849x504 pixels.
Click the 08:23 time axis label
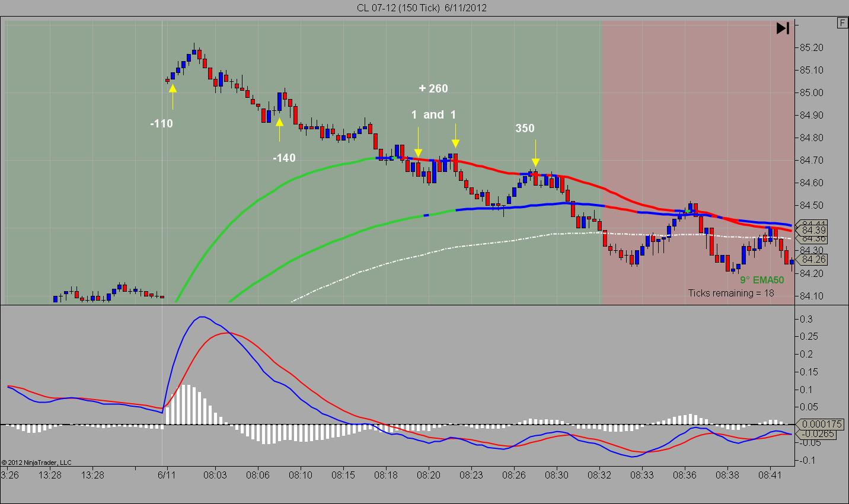(x=471, y=475)
